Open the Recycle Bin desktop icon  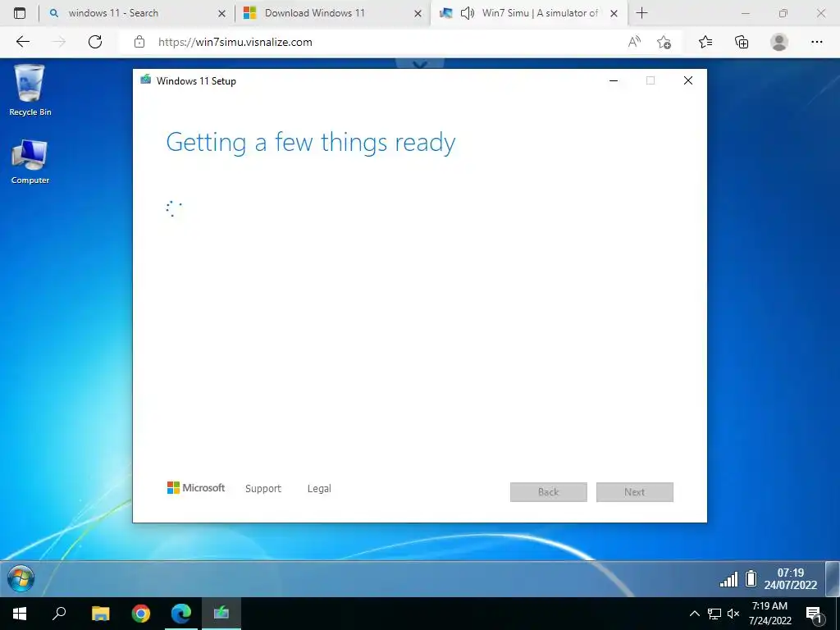tap(30, 90)
